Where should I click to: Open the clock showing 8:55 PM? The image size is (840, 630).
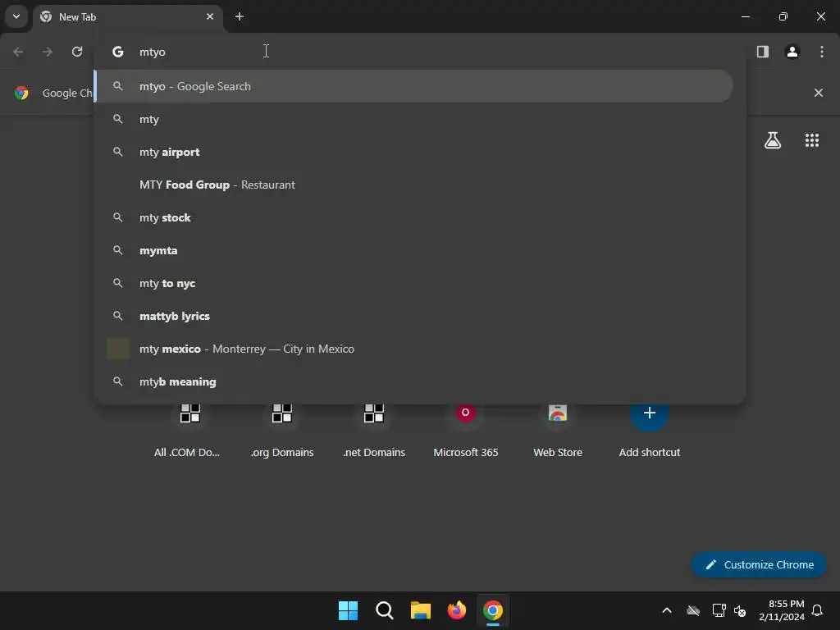coord(782,610)
